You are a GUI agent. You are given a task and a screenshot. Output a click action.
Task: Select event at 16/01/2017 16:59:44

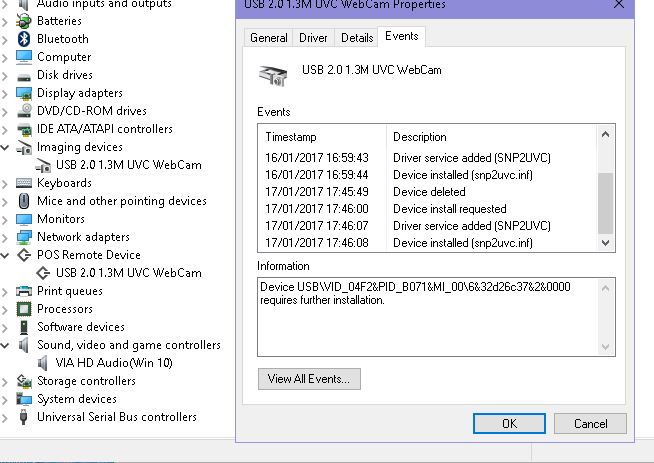[430, 175]
